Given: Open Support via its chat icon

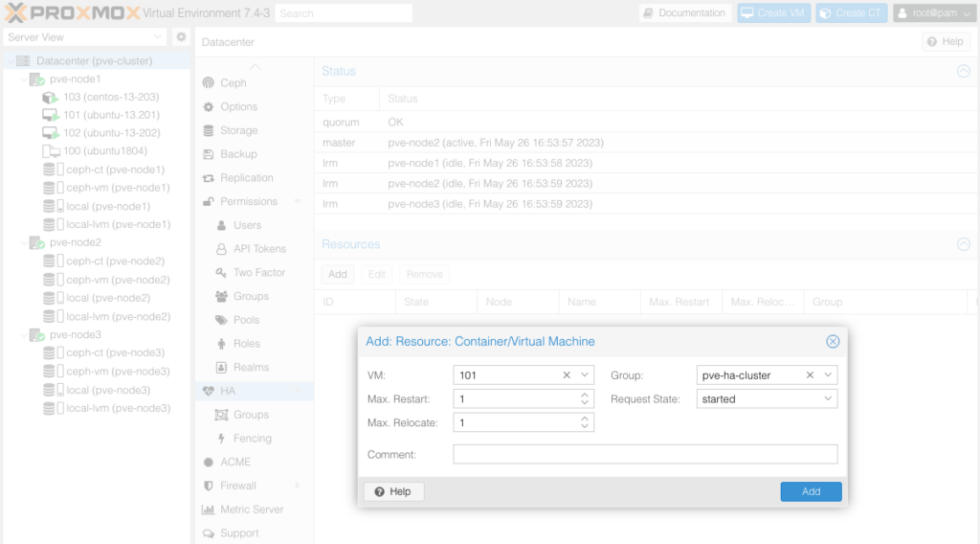Looking at the screenshot, I should [208, 533].
